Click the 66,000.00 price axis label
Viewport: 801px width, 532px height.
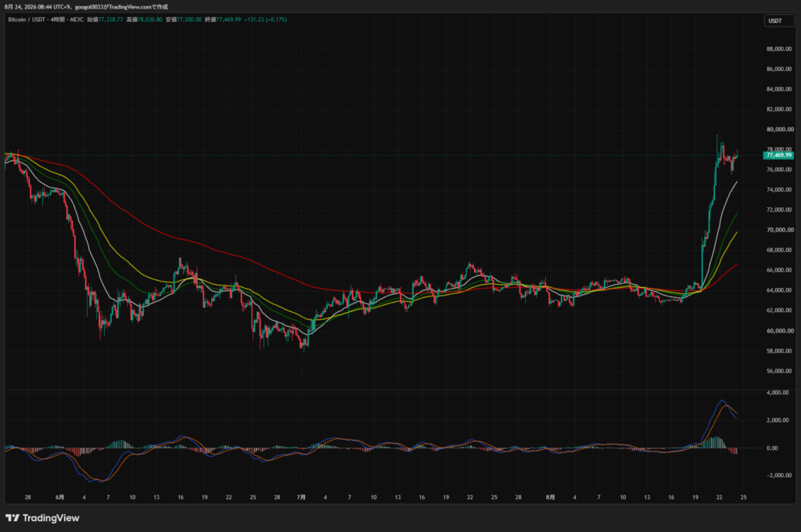[780, 271]
